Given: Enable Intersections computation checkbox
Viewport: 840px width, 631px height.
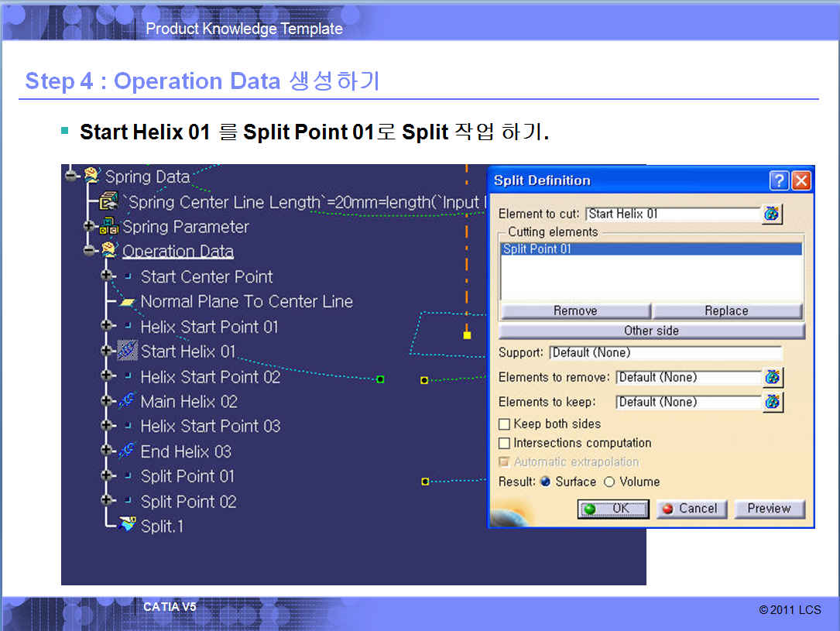Looking at the screenshot, I should 505,444.
